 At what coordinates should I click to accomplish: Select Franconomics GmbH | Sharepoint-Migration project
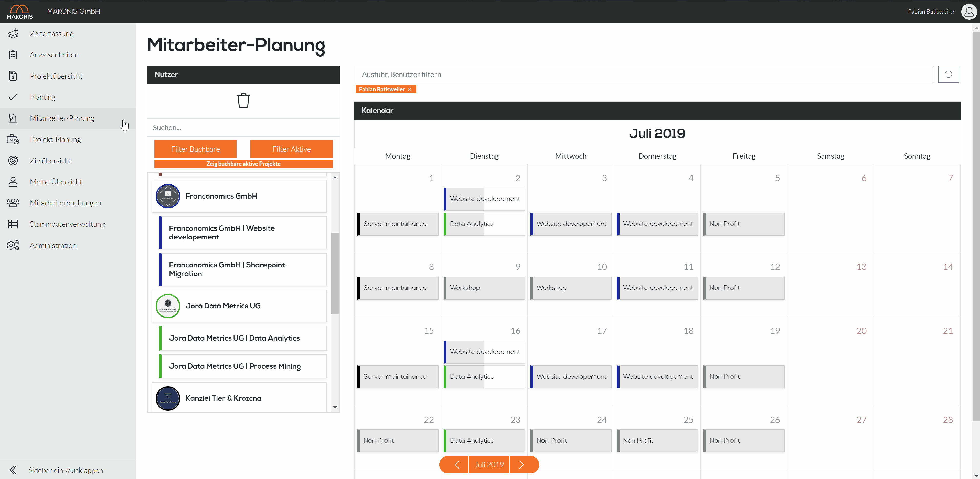(x=243, y=269)
